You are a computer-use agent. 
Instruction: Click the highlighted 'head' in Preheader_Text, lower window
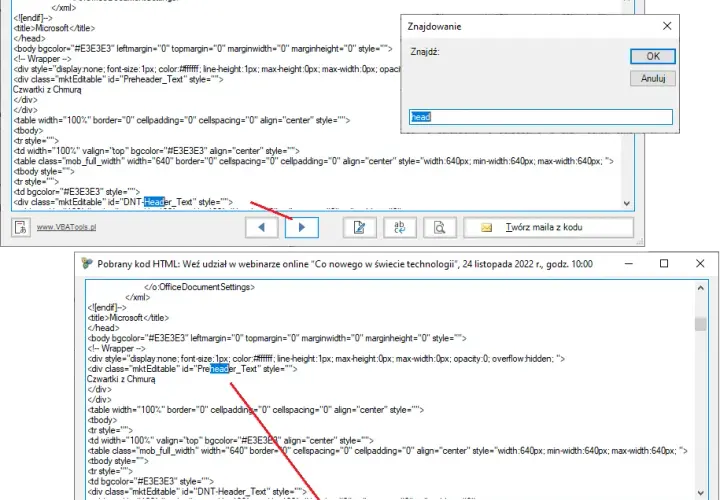point(219,369)
